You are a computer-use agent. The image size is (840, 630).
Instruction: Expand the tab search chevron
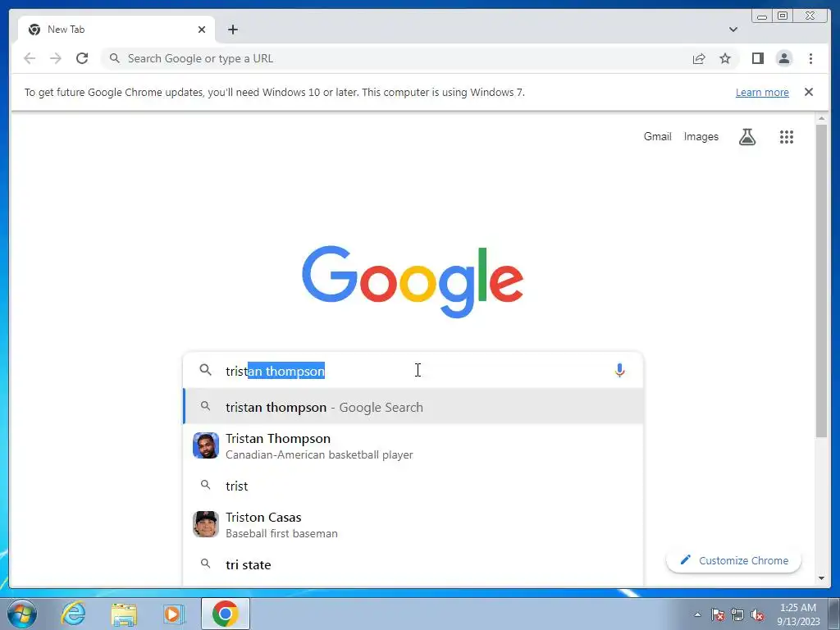point(733,30)
